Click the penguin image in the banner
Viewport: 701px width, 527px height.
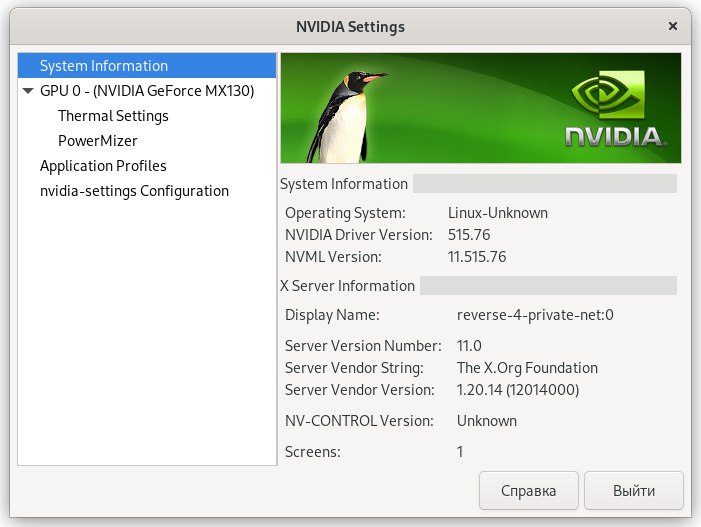coord(346,117)
